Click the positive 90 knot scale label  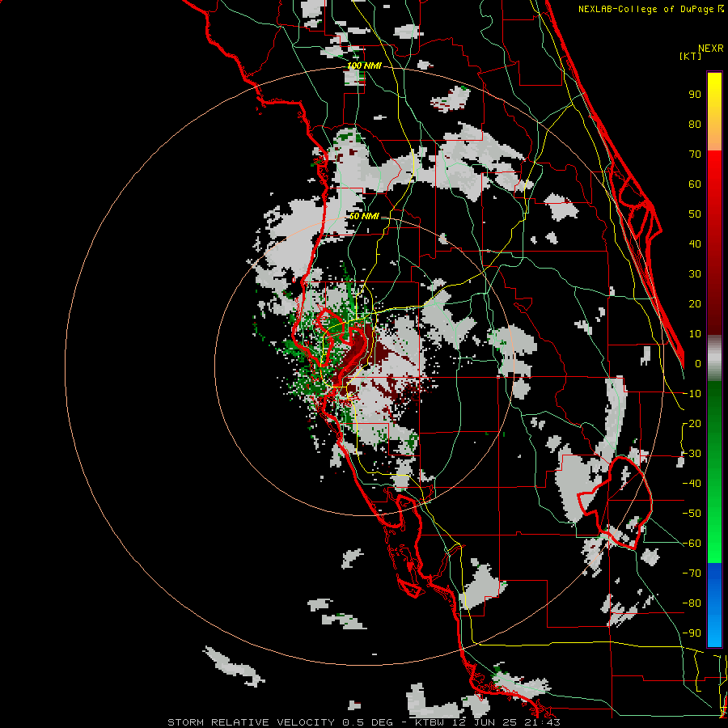(695, 95)
